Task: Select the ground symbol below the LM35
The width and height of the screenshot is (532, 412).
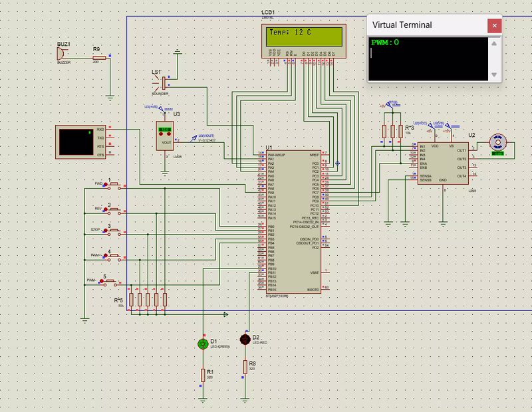Action: coord(165,173)
